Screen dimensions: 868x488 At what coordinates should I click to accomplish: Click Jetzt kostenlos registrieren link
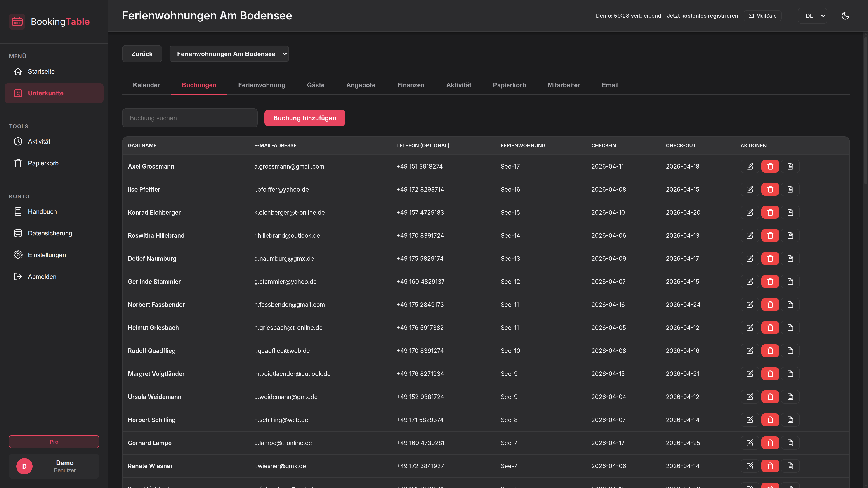pyautogui.click(x=702, y=16)
